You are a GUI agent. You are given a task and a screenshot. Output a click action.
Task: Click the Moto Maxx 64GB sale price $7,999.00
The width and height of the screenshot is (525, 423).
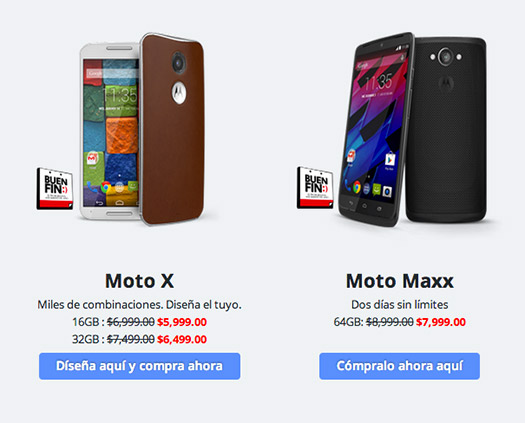point(441,322)
